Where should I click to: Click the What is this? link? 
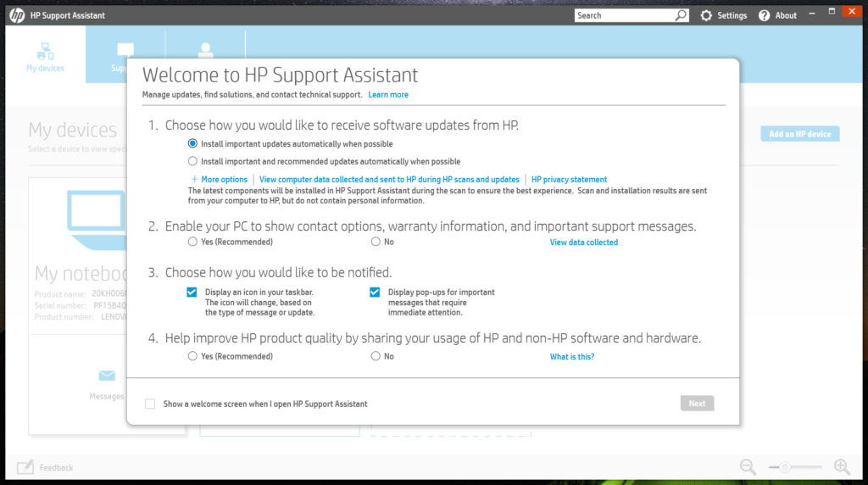point(572,357)
